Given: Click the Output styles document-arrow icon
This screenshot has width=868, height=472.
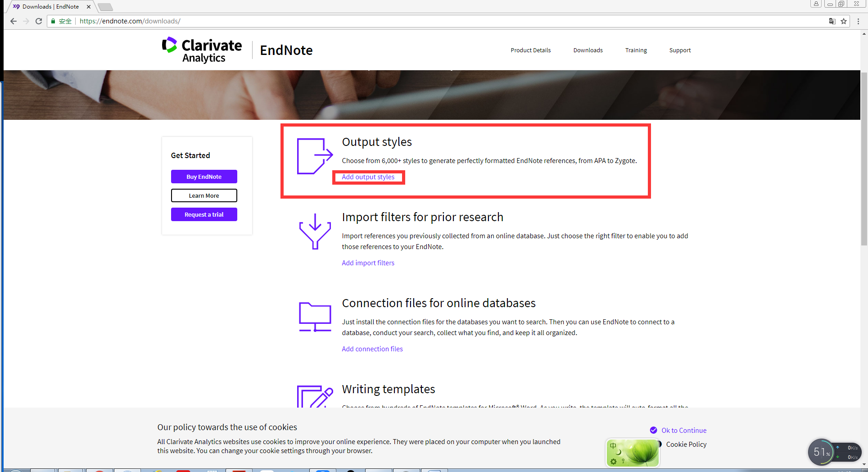Looking at the screenshot, I should click(315, 156).
